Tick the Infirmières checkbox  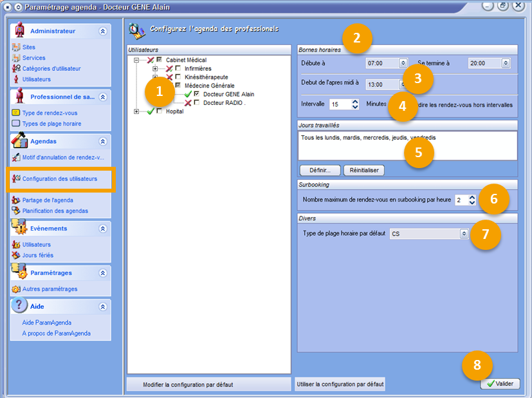[178, 68]
